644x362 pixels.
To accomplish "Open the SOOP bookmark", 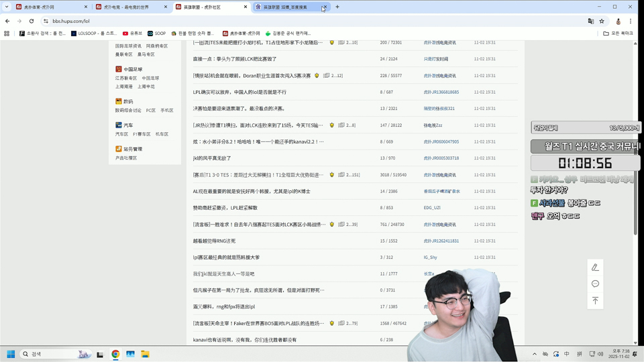I will pos(156,33).
